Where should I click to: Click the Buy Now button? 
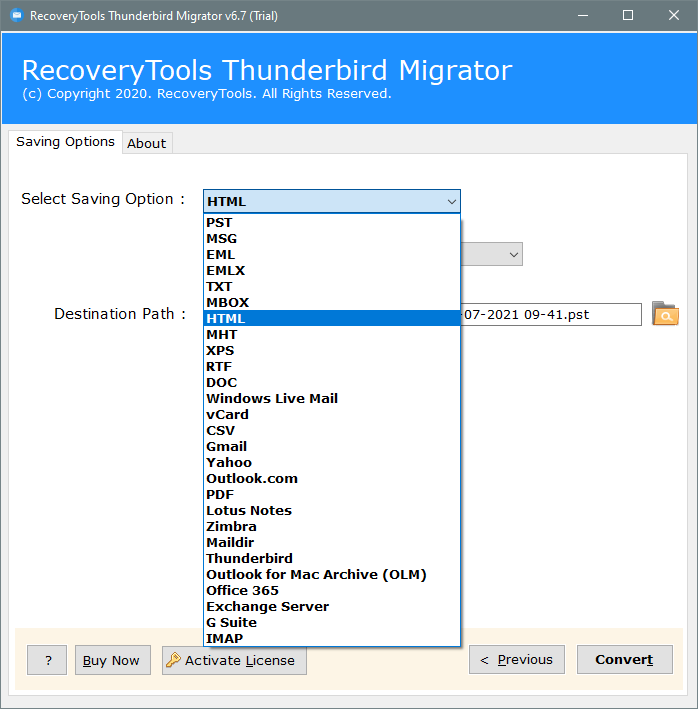(x=113, y=660)
